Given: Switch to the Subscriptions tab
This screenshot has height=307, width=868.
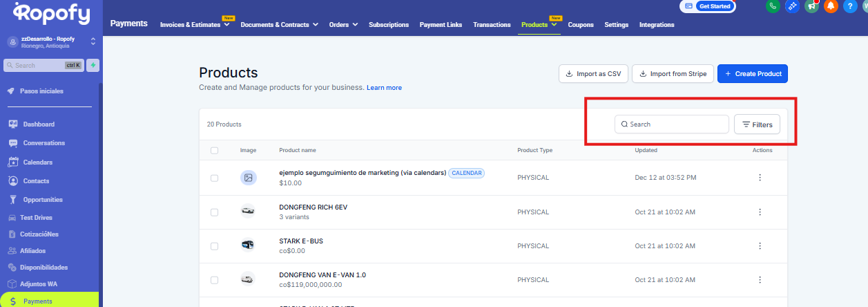Looking at the screenshot, I should (389, 25).
